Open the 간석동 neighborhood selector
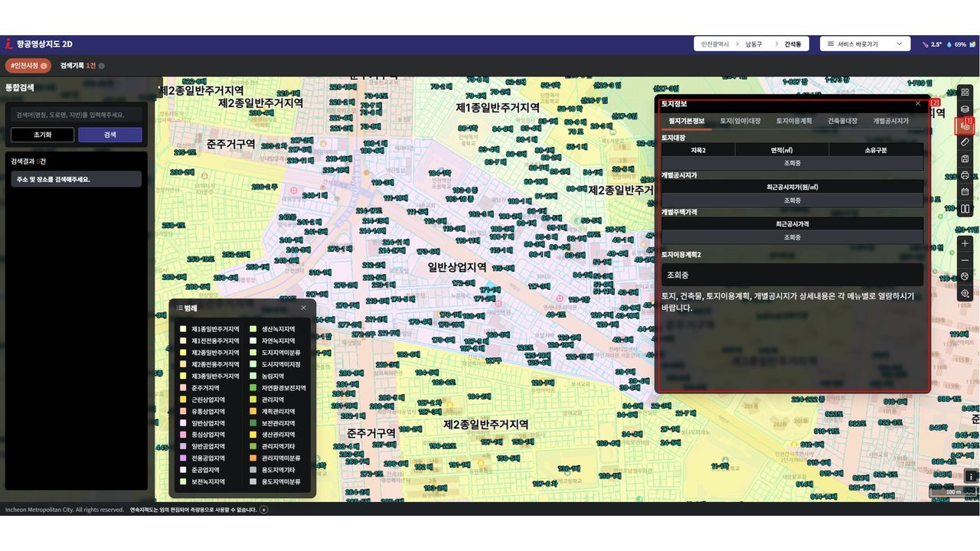This screenshot has height=551, width=980. pos(792,44)
